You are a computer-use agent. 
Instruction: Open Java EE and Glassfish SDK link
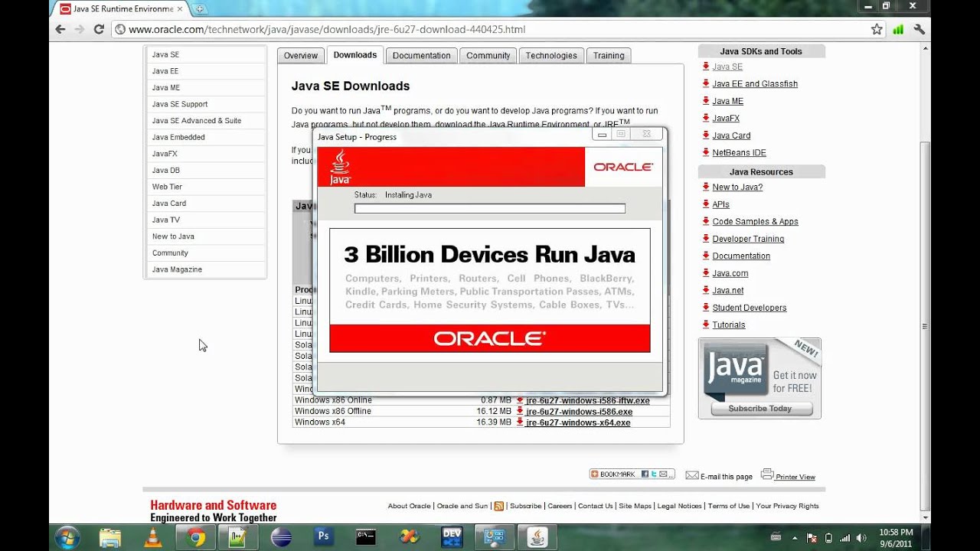coord(755,84)
